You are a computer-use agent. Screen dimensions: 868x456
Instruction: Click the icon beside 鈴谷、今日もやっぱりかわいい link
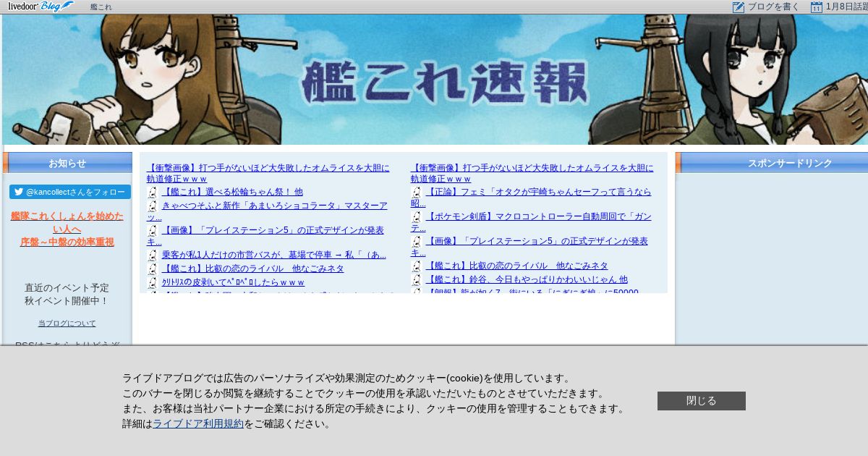pos(417,279)
